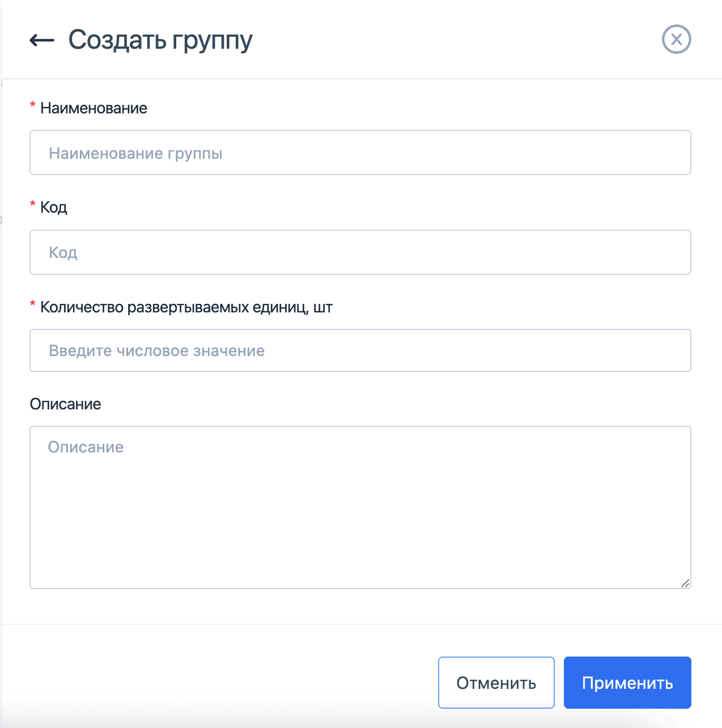Click the Введите числовое значение field
Screen dimensions: 722x728
(360, 350)
